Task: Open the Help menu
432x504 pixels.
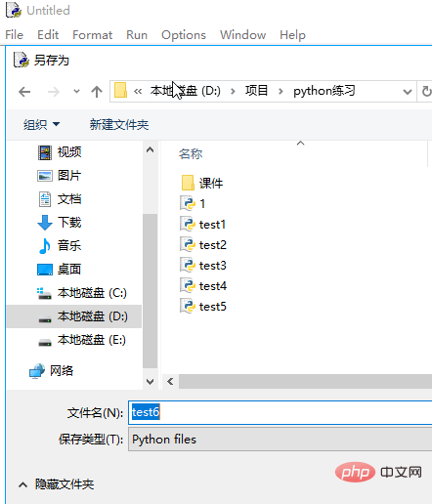Action: pyautogui.click(x=292, y=35)
